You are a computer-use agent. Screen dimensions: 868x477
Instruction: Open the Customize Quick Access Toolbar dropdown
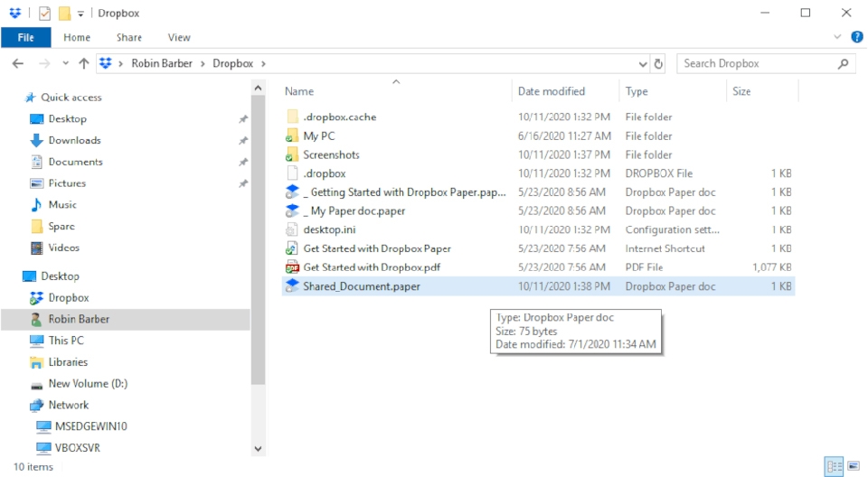coord(80,14)
